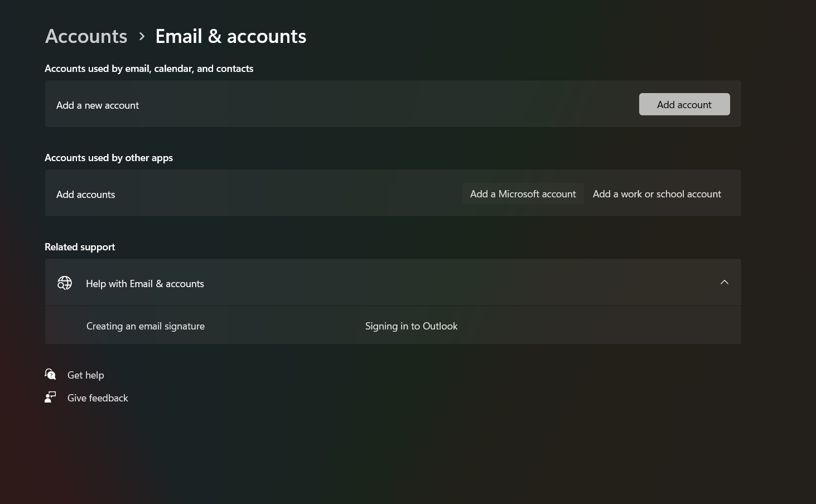Click the globe icon in Related support

[x=64, y=283]
